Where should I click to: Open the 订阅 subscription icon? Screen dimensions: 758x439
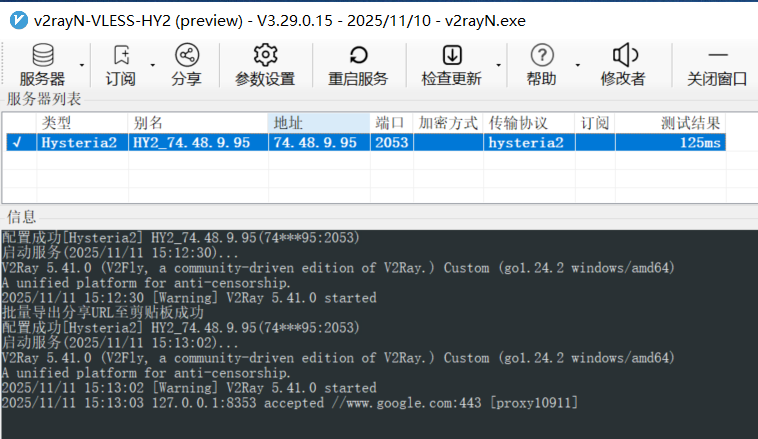pyautogui.click(x=121, y=55)
